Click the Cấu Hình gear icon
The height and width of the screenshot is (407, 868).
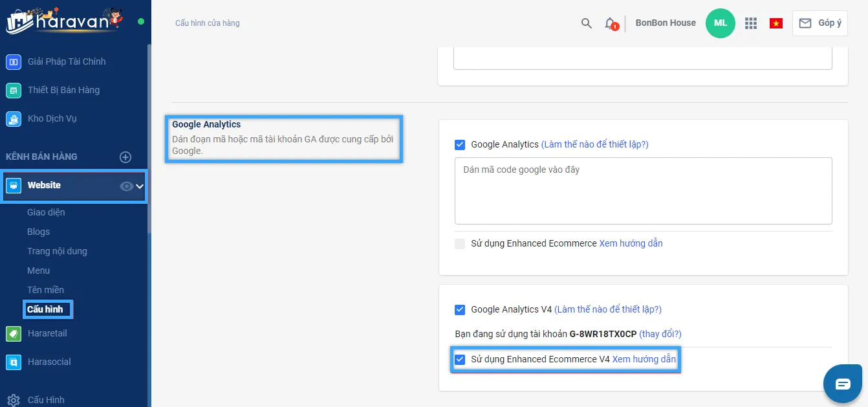(x=13, y=400)
